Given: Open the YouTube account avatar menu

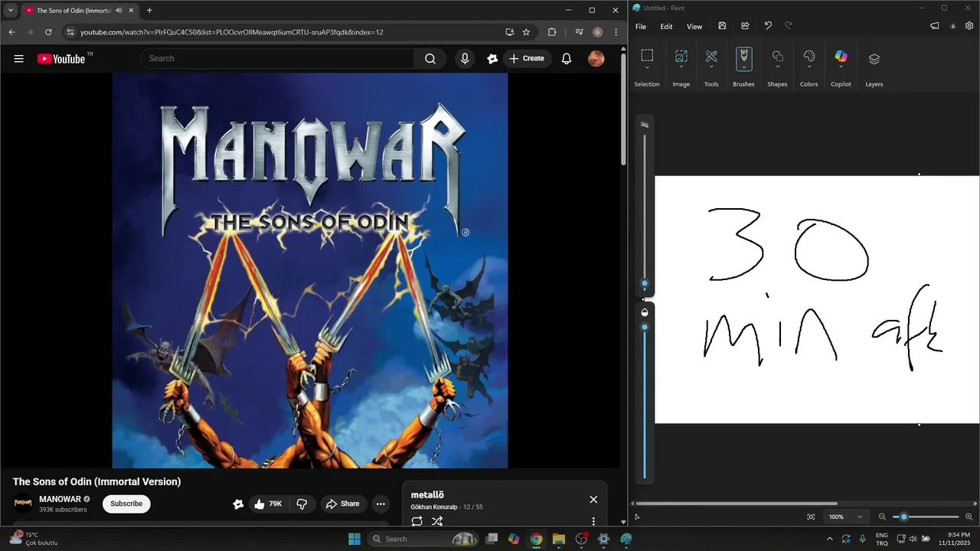Looking at the screenshot, I should point(596,58).
